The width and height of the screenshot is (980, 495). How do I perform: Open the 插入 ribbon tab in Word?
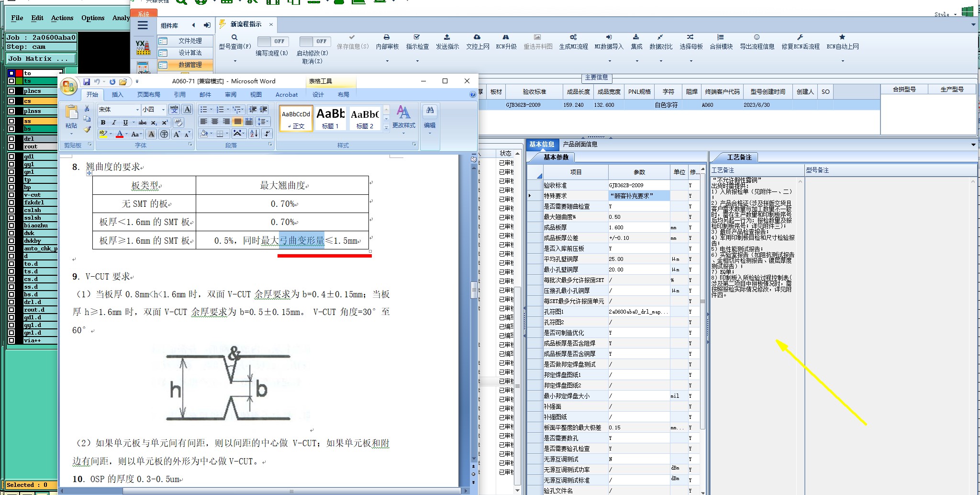point(117,95)
